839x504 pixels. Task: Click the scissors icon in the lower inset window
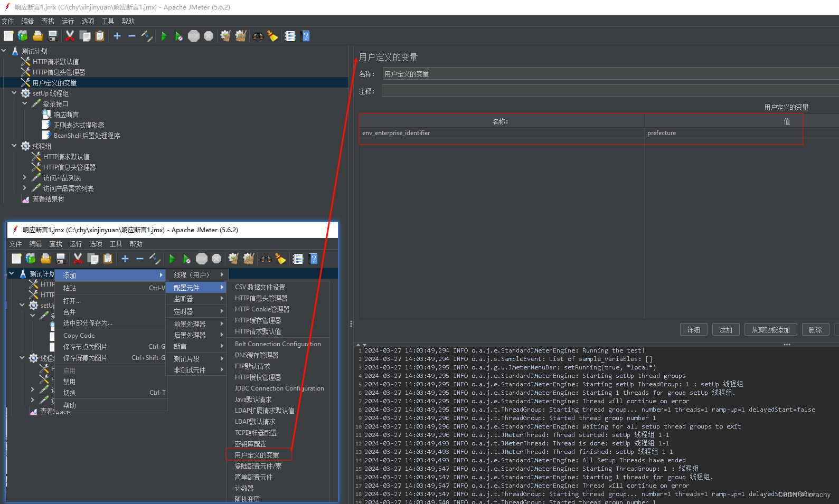pyautogui.click(x=78, y=259)
